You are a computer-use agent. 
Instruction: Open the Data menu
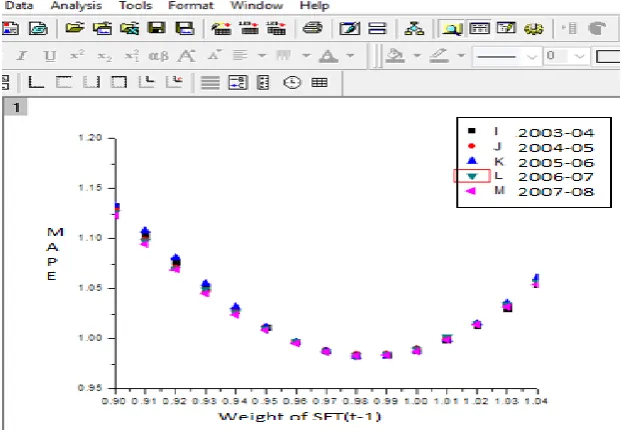(19, 6)
